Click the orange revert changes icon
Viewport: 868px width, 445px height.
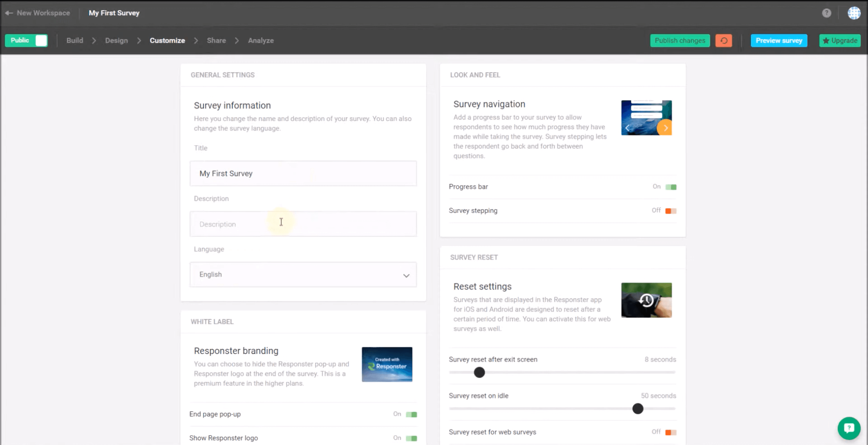[x=723, y=40]
